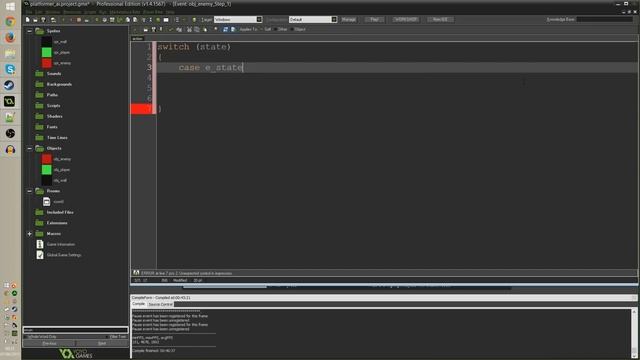Click the resource tree search field
Image resolution: width=640 pixels, height=360 pixels.
[76, 330]
